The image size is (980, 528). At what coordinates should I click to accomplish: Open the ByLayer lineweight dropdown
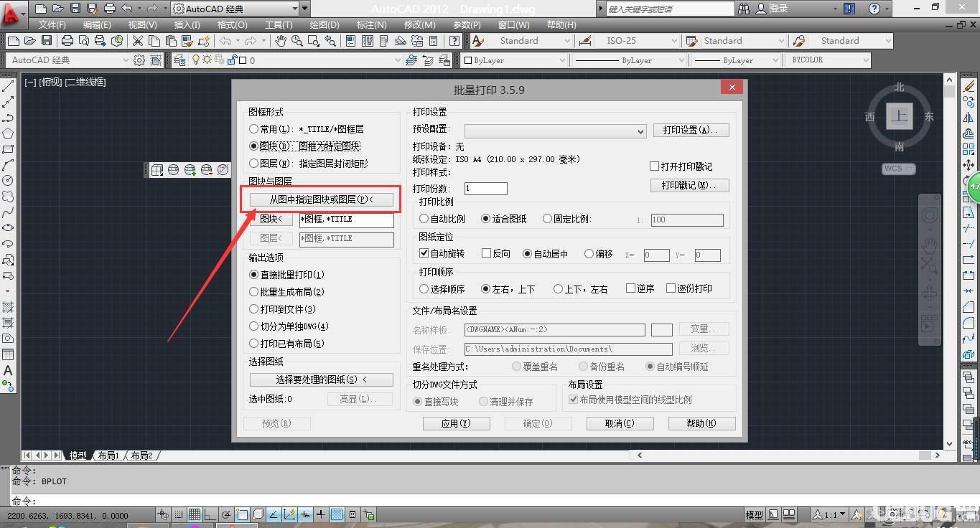(x=737, y=60)
